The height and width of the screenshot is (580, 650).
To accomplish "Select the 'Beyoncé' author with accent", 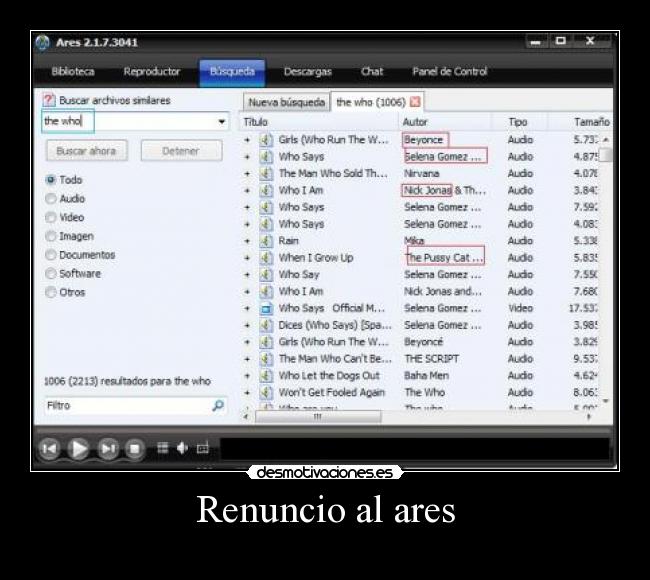I will 424,342.
